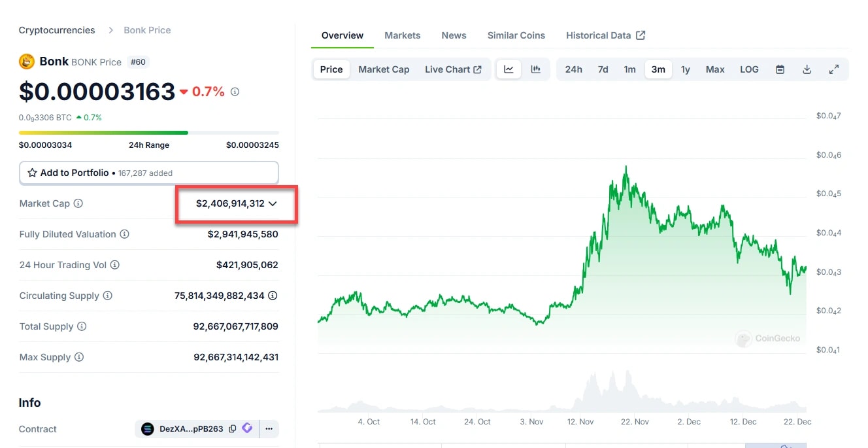Switch chart to Market Cap view
Viewport: 868px width, 448px height.
click(x=384, y=69)
